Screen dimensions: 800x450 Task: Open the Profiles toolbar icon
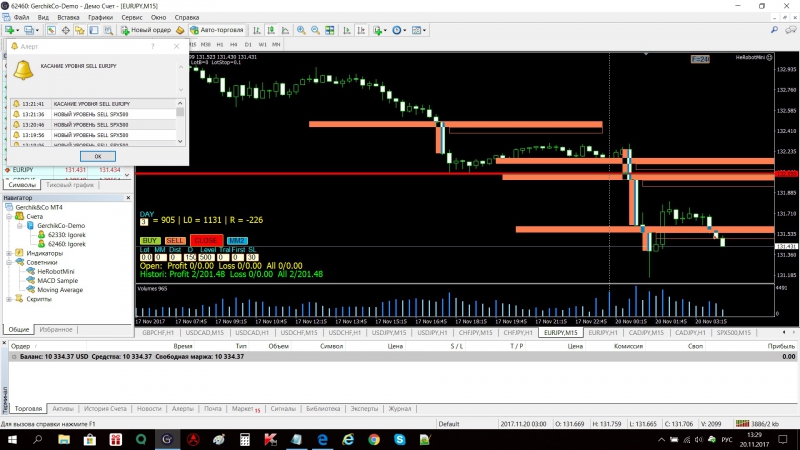(28, 30)
